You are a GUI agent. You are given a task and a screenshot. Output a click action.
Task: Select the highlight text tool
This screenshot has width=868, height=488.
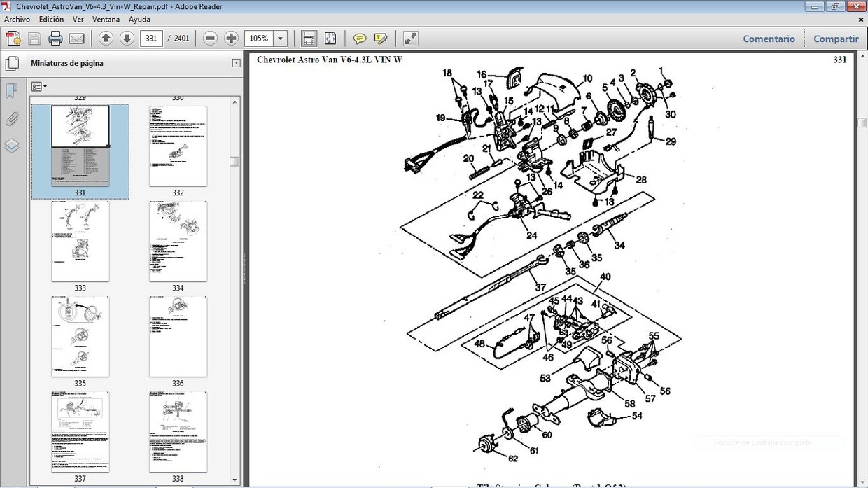pos(381,39)
